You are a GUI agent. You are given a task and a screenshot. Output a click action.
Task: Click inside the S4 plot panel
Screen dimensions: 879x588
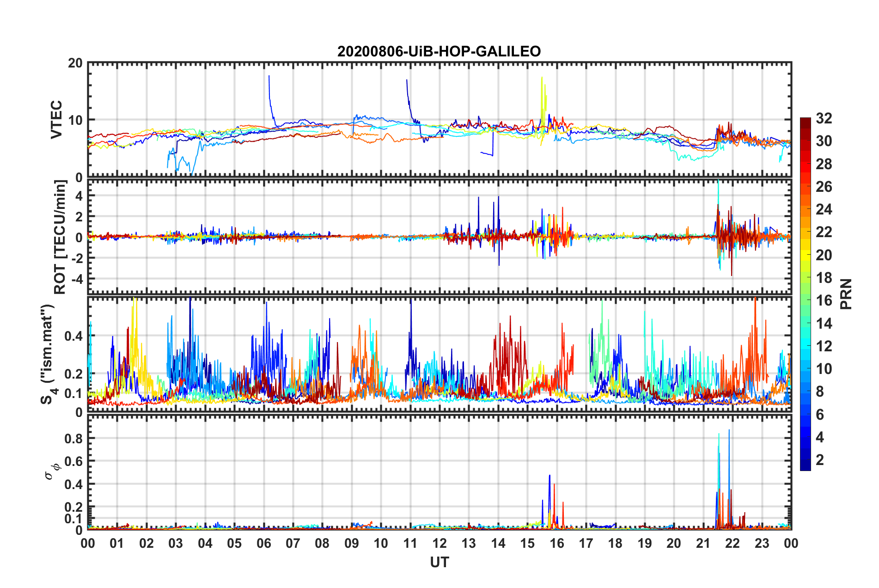click(439, 354)
